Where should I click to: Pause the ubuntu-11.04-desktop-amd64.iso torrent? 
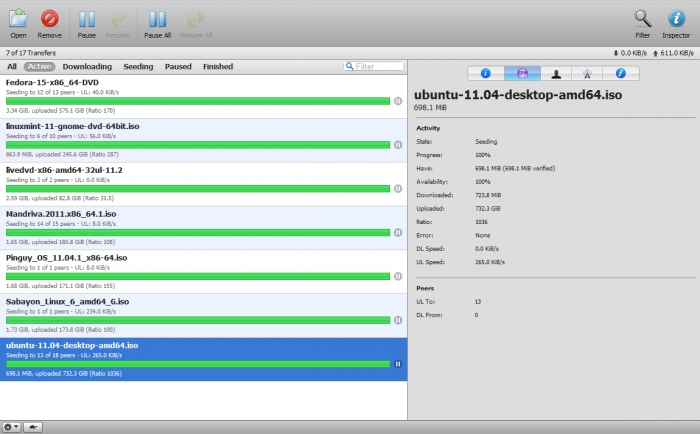[398, 364]
